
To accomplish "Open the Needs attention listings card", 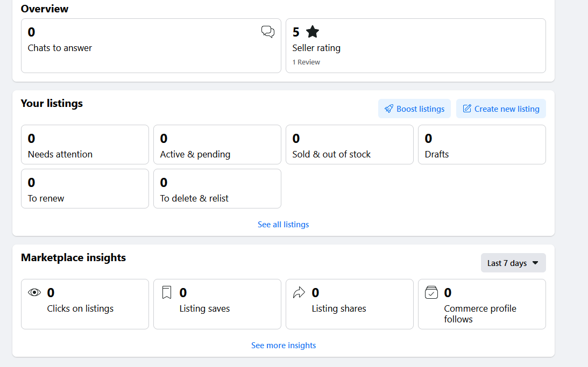I will click(x=84, y=145).
